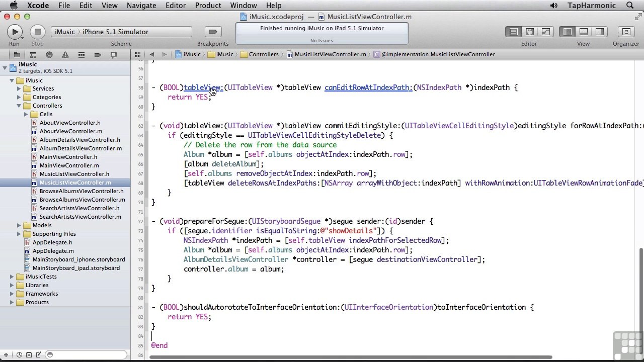Open the Organizer window
The height and width of the screenshot is (362, 644).
coord(626,32)
